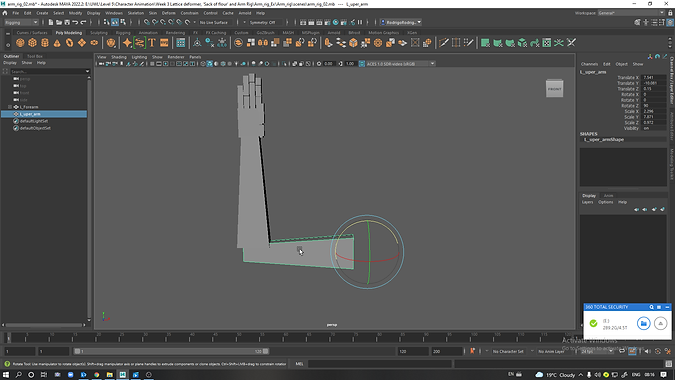This screenshot has width=675, height=380.
Task: Toggle select by object type mode
Action: click(x=115, y=22)
